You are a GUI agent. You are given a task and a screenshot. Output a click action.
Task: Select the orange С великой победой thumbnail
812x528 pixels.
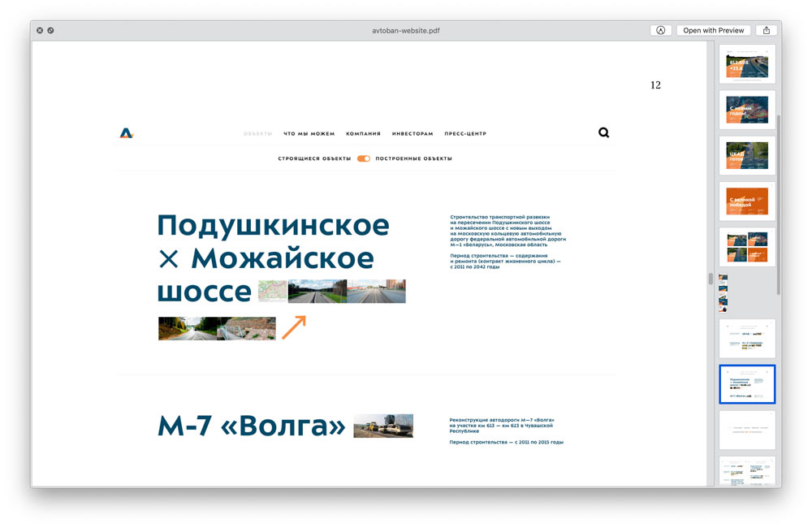point(747,201)
